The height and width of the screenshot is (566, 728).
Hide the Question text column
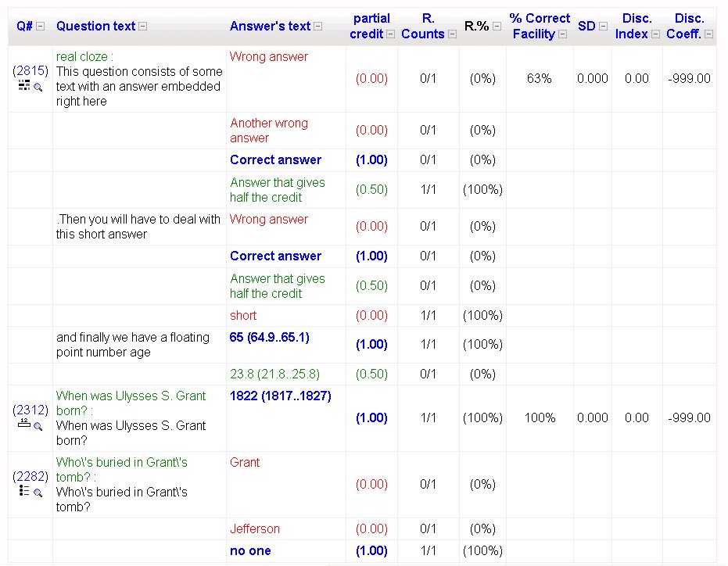click(142, 27)
